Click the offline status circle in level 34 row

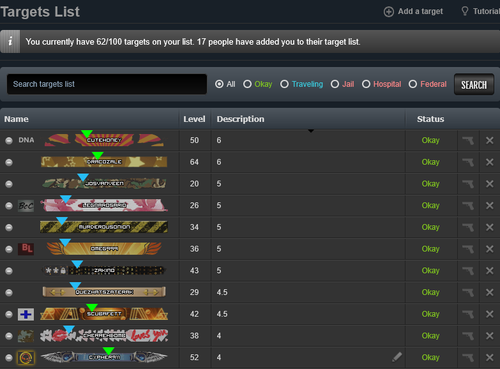click(9, 227)
